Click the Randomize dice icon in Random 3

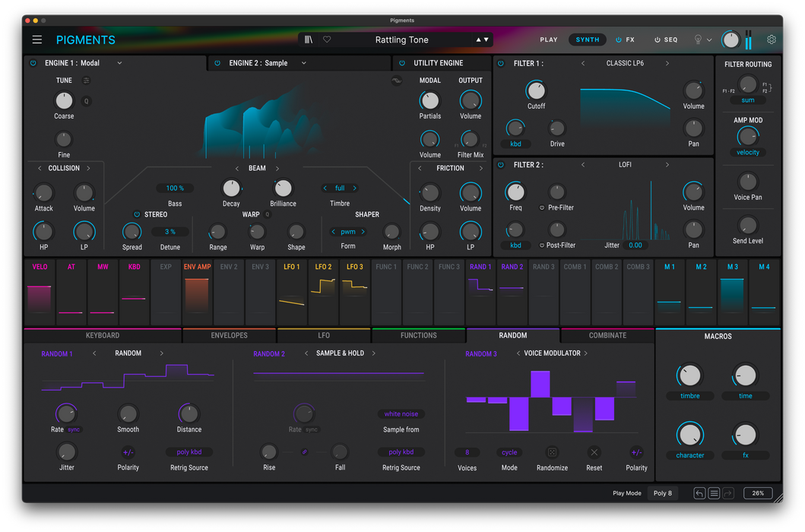552,452
